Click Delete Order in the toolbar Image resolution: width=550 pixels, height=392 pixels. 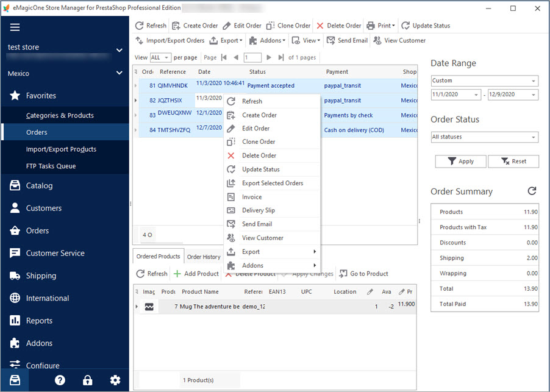(338, 26)
